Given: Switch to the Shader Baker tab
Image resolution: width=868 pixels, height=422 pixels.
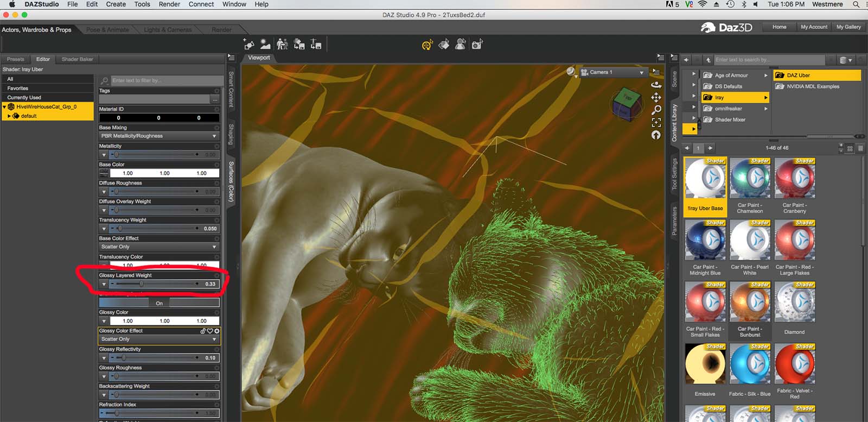Looking at the screenshot, I should [77, 59].
